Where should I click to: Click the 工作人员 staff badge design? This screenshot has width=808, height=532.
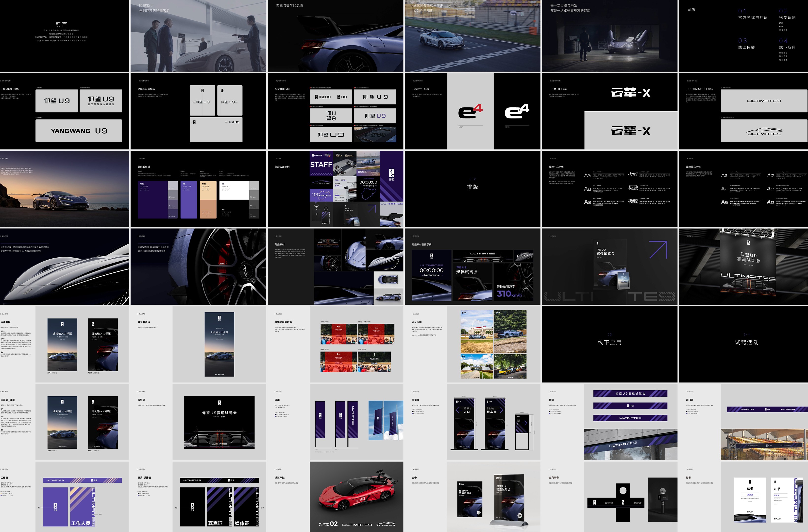(x=83, y=507)
